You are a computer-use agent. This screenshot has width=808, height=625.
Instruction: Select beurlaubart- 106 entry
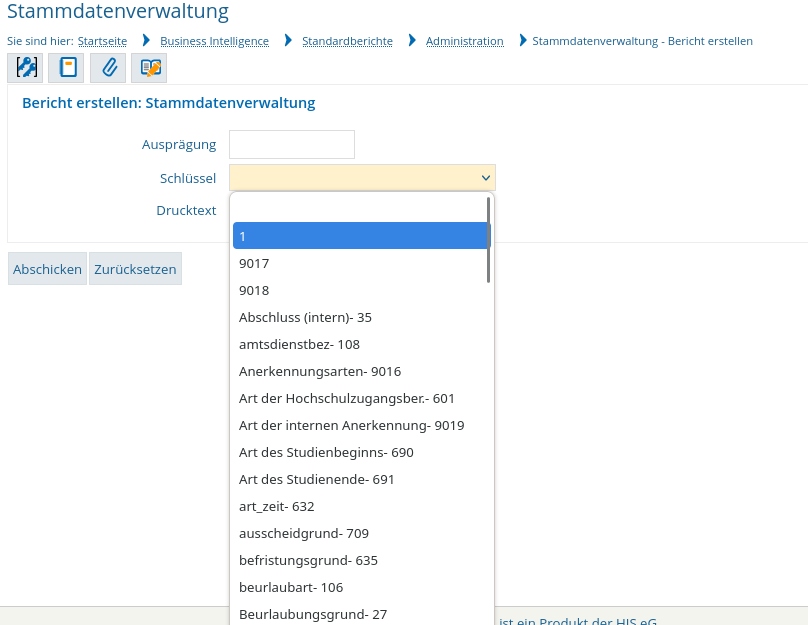[x=361, y=587]
